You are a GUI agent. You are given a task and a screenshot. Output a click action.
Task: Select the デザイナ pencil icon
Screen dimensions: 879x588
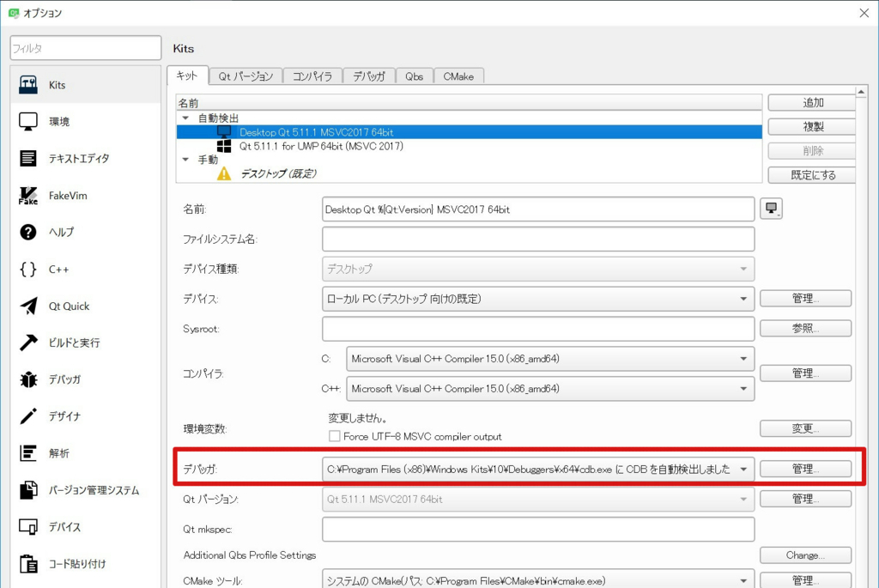(28, 416)
